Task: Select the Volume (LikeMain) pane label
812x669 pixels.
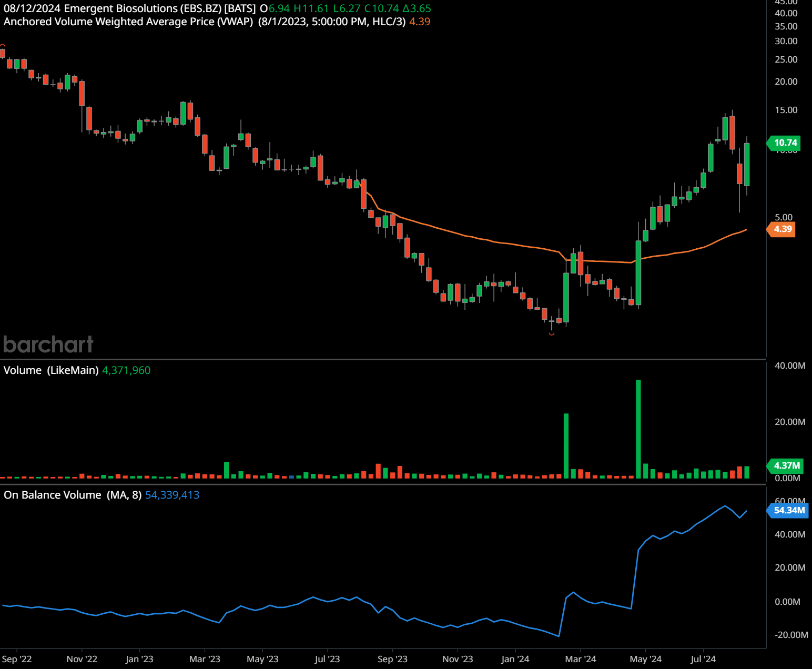Action: click(51, 370)
